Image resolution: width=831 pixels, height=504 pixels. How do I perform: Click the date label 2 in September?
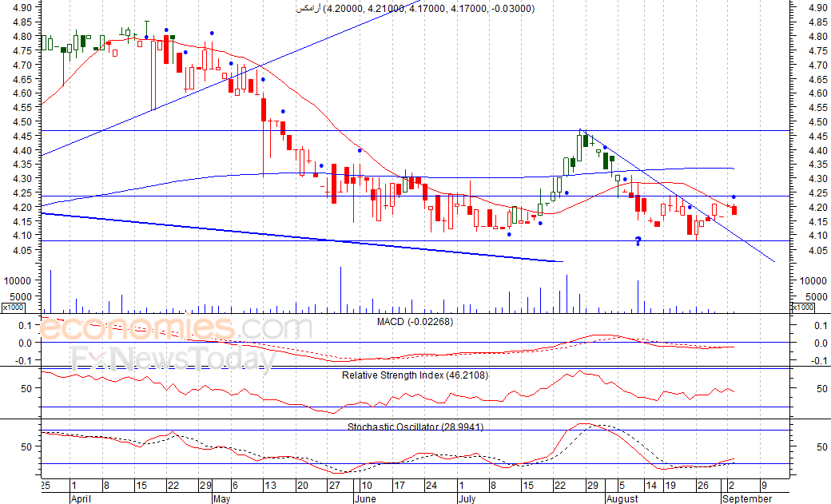pyautogui.click(x=731, y=486)
